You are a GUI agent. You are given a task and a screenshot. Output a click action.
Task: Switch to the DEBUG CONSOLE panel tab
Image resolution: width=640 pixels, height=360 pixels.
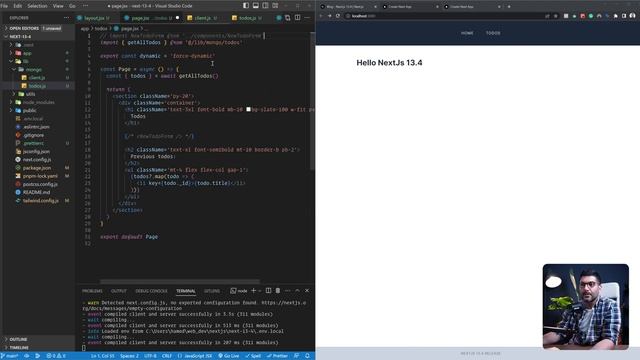point(151,291)
